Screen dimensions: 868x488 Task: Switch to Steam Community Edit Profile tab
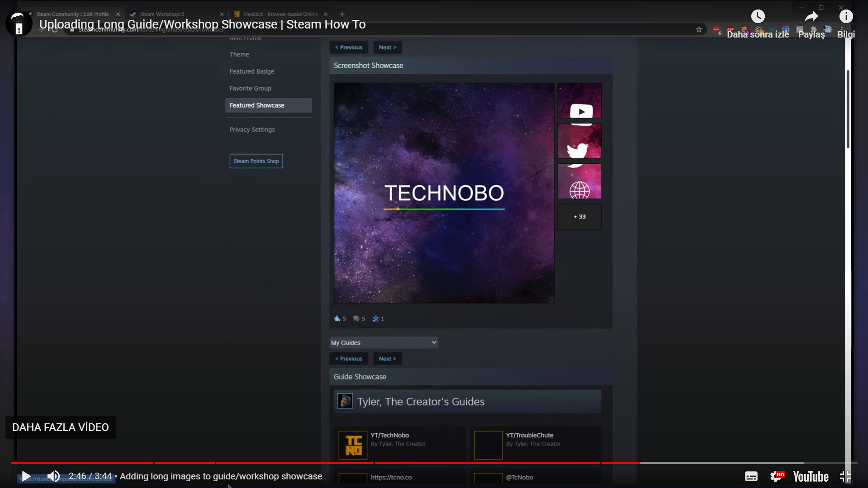point(72,14)
